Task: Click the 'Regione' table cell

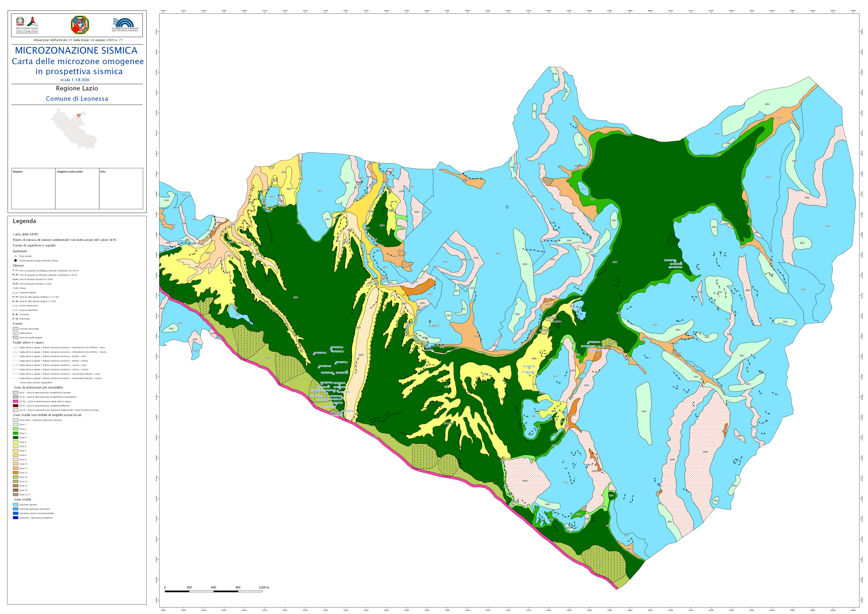Action: click(x=33, y=189)
